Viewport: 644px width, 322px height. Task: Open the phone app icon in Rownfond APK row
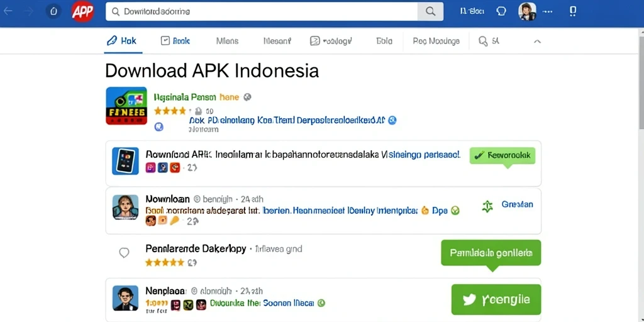126,162
